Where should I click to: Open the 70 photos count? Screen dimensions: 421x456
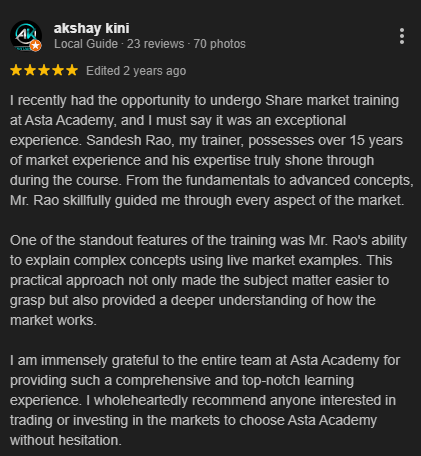pos(220,44)
